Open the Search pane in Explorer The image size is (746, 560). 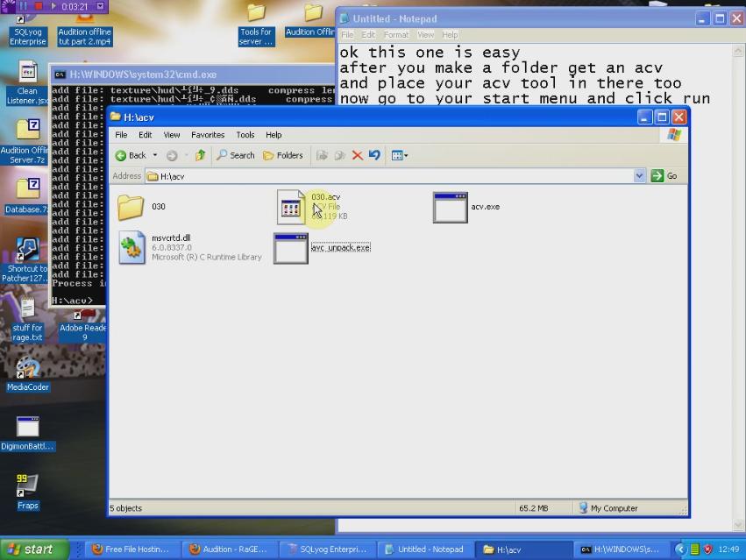[236, 155]
